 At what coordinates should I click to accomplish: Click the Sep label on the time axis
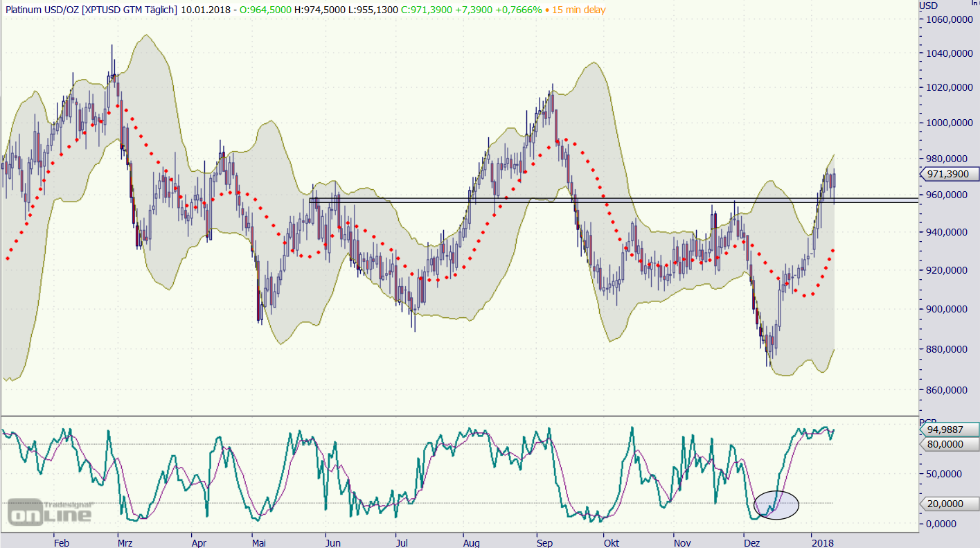(x=544, y=542)
